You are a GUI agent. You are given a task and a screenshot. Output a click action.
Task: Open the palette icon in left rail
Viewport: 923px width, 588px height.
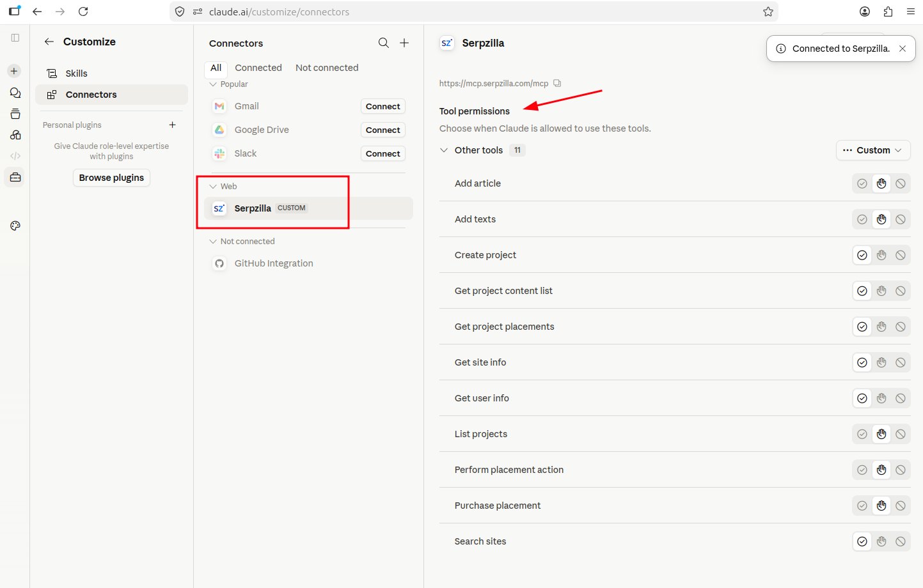pos(15,226)
